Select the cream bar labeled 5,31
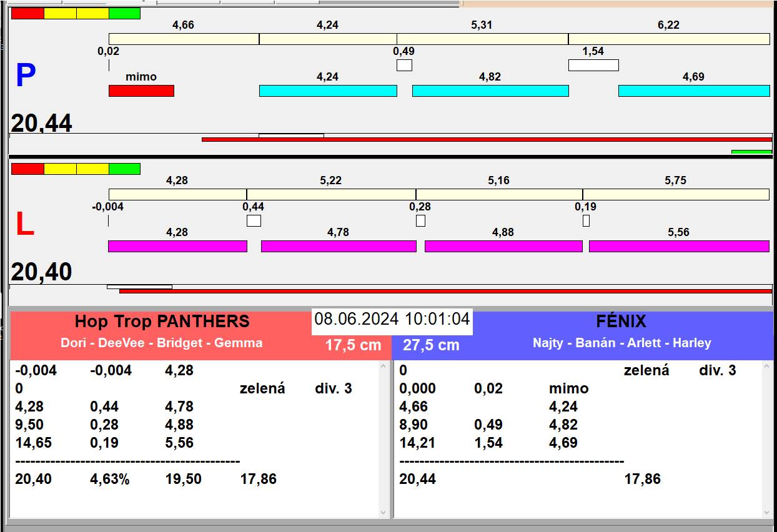The width and height of the screenshot is (777, 532). pyautogui.click(x=482, y=39)
